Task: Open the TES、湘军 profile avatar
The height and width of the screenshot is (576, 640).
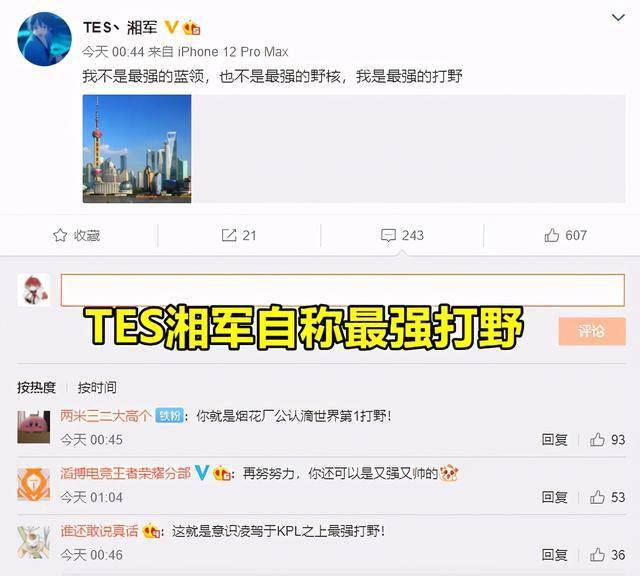Action: pyautogui.click(x=44, y=39)
